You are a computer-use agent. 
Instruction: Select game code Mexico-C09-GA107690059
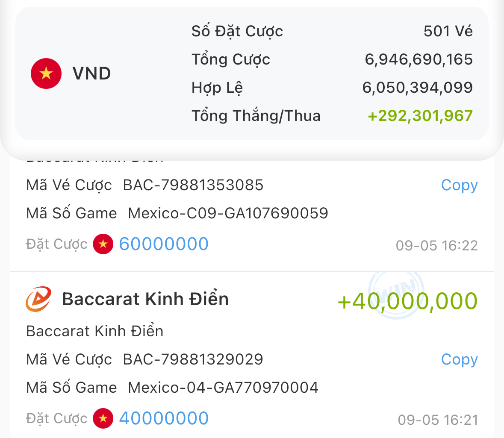[x=228, y=213]
